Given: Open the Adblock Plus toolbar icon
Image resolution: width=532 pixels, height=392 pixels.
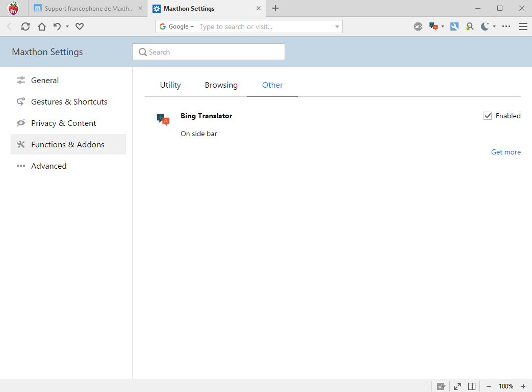Looking at the screenshot, I should click(418, 27).
